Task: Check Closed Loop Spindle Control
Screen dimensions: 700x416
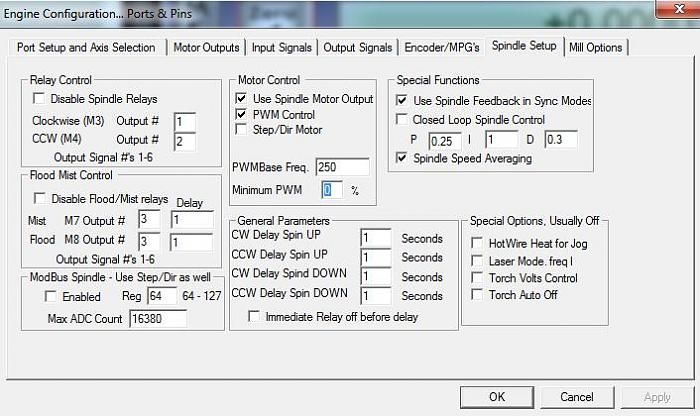Action: (x=402, y=118)
